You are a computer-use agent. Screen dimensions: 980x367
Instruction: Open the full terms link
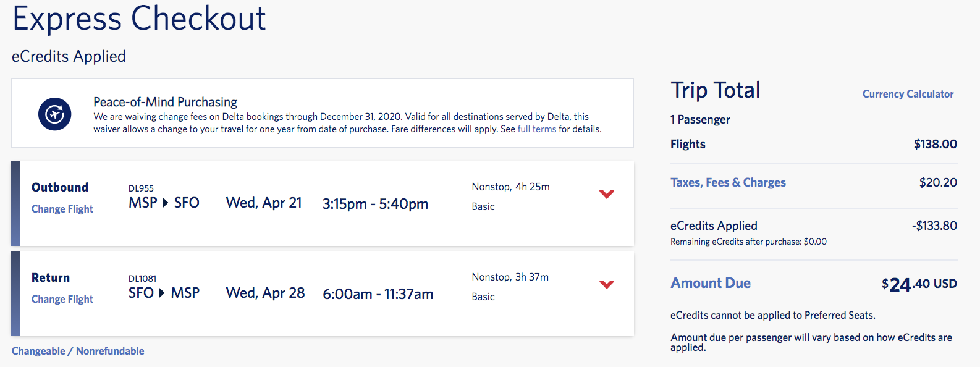pyautogui.click(x=536, y=129)
